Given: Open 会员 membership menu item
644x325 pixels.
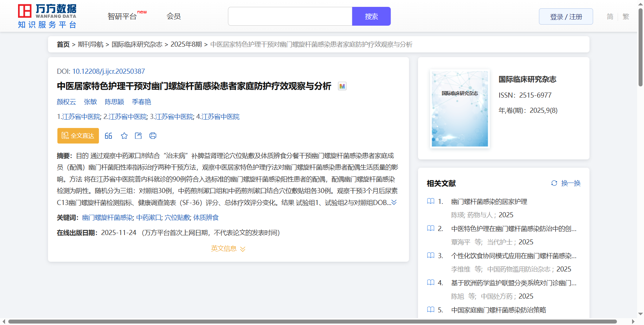Looking at the screenshot, I should coord(174,16).
